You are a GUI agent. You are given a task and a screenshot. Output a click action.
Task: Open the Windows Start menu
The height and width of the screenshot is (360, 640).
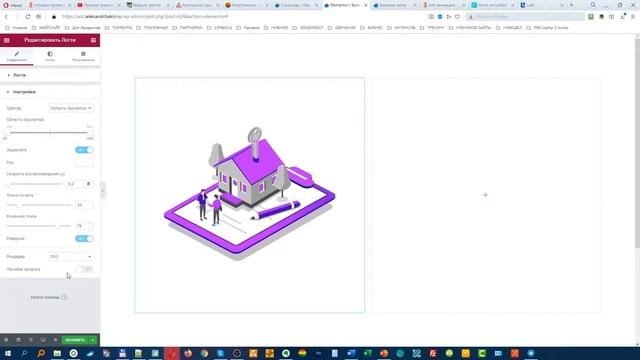7,353
